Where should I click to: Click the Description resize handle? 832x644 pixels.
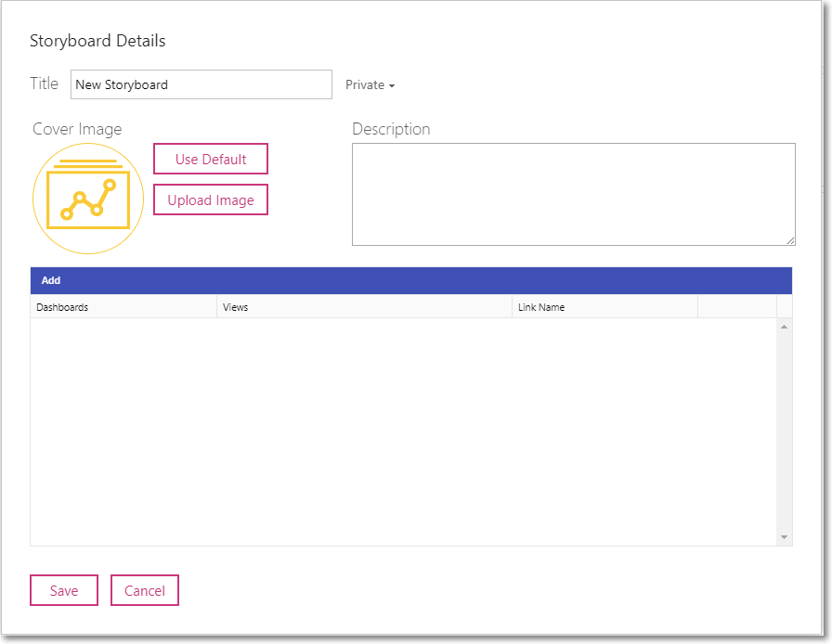coord(790,240)
